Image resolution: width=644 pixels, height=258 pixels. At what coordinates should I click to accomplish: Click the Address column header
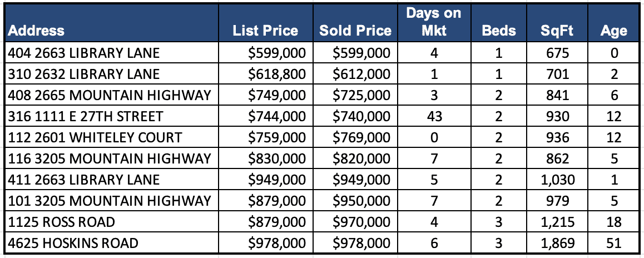pyautogui.click(x=36, y=31)
